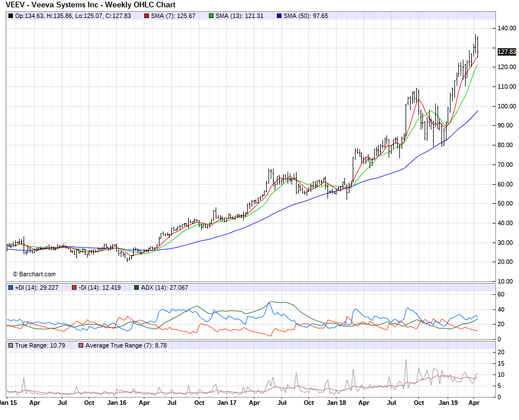Viewport: 519px width, 420px height.
Task: Click the 50.00 price axis label
Action: click(505, 204)
